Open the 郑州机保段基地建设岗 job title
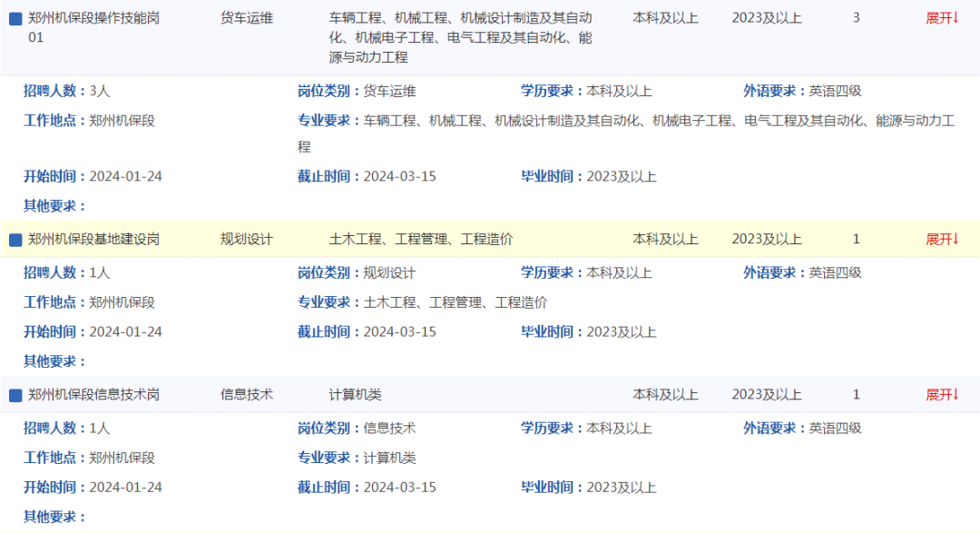Viewport: 980px width, 533px height. pos(93,239)
